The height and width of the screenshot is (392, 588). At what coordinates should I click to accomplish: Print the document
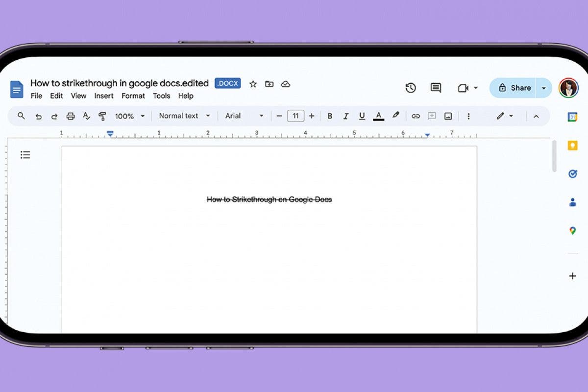71,116
